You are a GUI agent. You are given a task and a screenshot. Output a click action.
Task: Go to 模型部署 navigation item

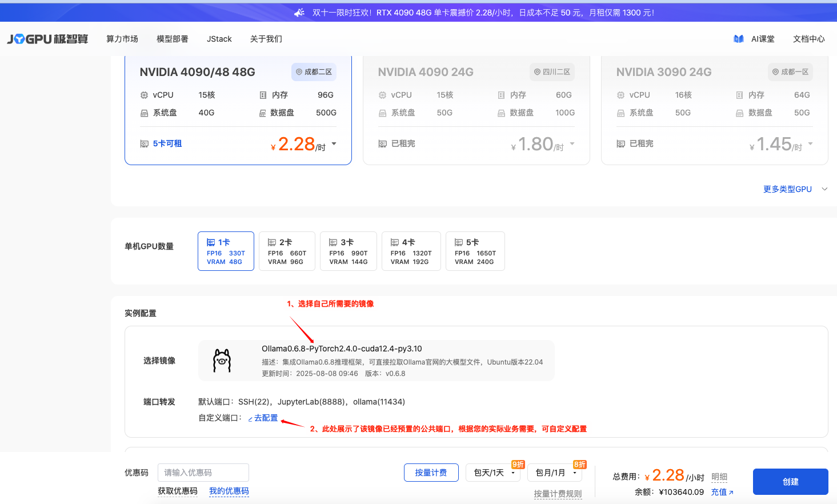[x=173, y=39]
